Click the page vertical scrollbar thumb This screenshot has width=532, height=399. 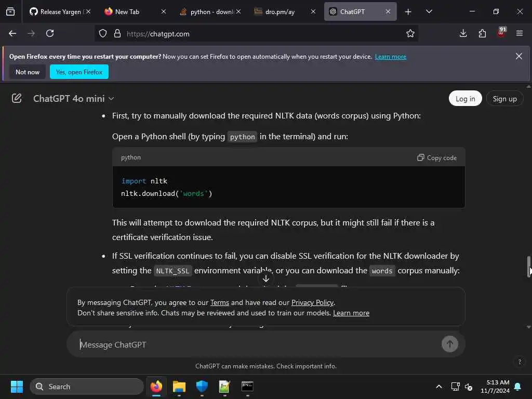point(528,267)
